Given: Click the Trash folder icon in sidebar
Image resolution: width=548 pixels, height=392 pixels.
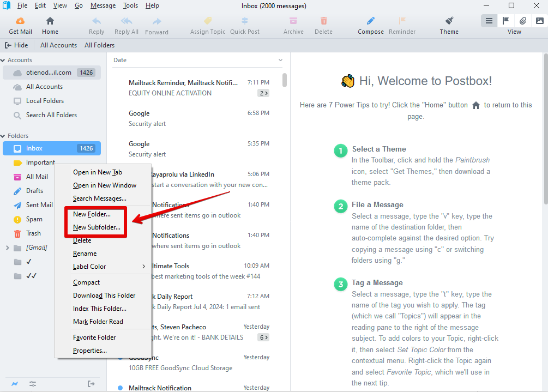Looking at the screenshot, I should pos(17,233).
